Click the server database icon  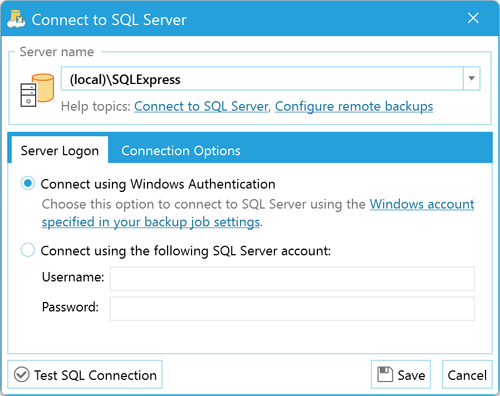click(37, 90)
